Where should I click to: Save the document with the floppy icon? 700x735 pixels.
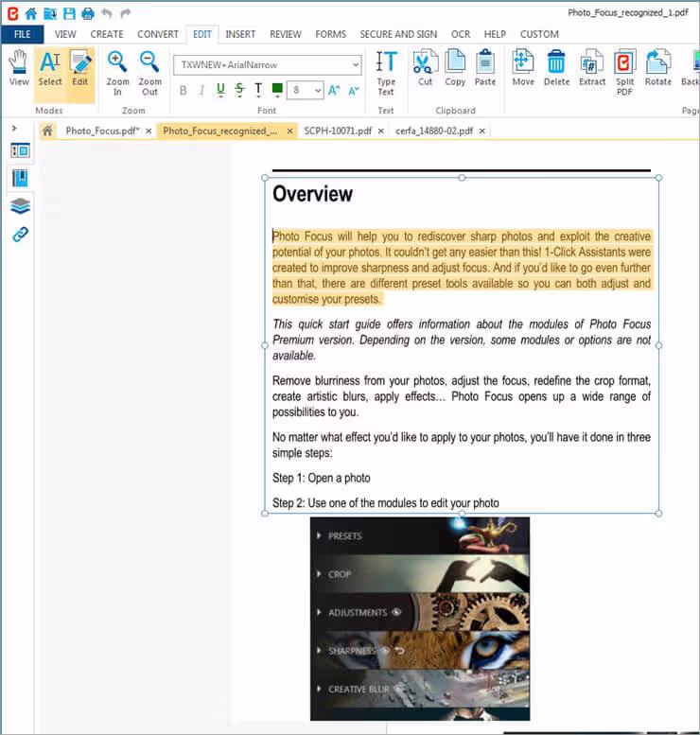69,13
